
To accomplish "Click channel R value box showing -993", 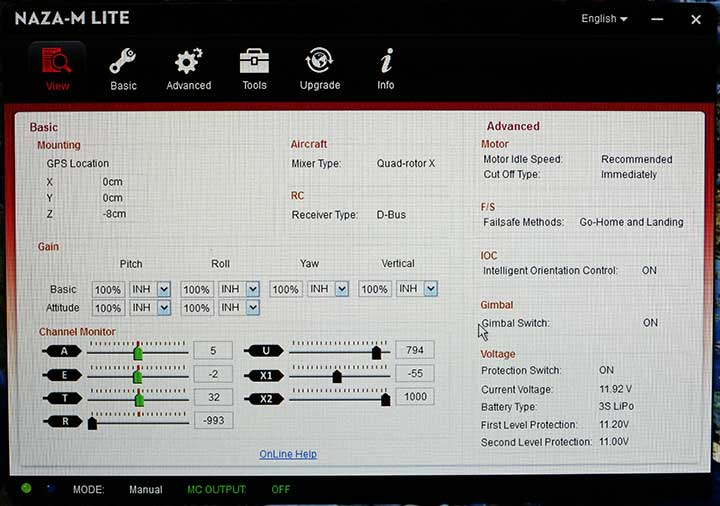I will 214,420.
